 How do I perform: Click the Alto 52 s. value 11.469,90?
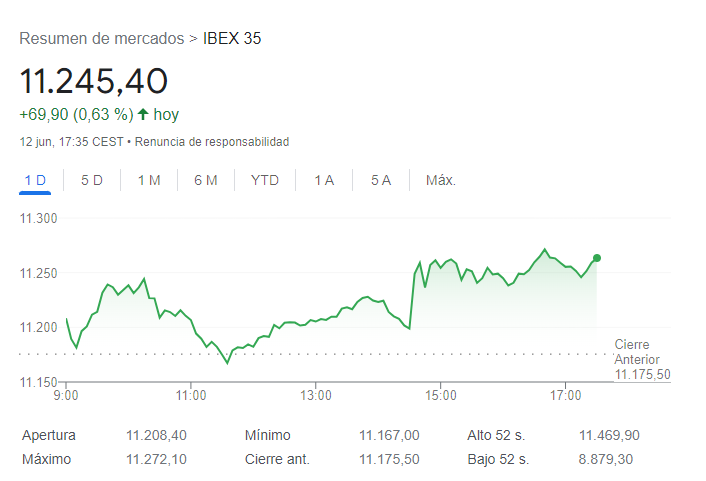pos(609,435)
